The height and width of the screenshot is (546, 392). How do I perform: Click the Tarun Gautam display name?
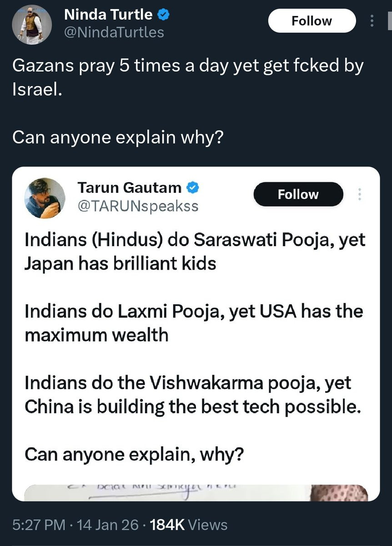pyautogui.click(x=130, y=187)
